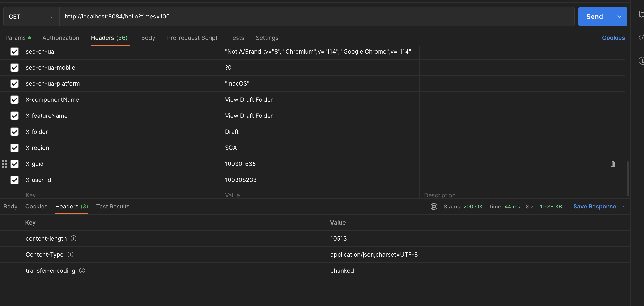
Task: View info about Content-Type header
Action: coord(70,254)
